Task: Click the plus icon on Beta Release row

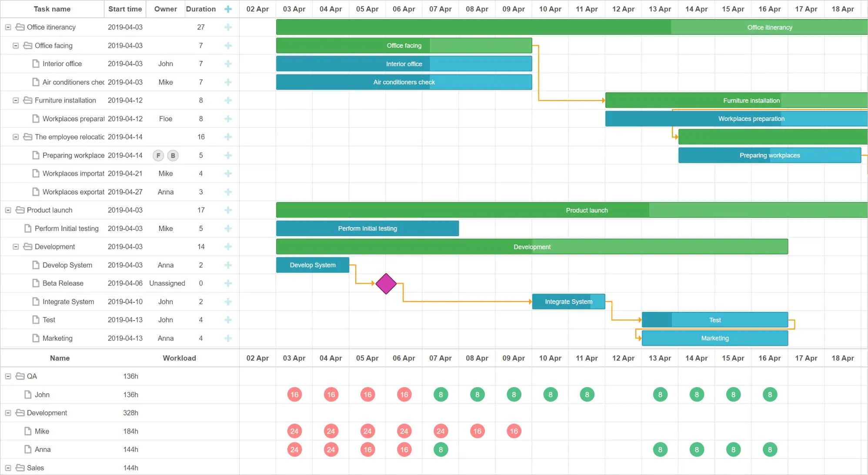Action: click(228, 283)
